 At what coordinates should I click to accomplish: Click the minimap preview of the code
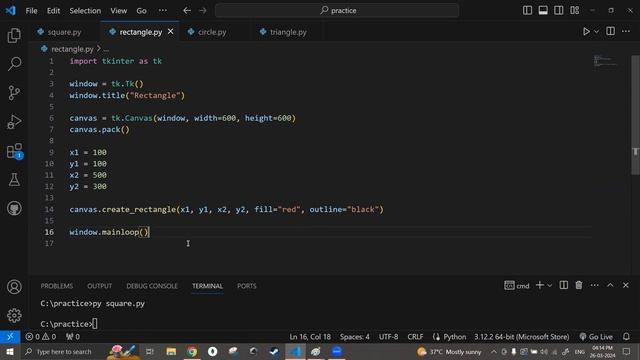click(x=605, y=61)
